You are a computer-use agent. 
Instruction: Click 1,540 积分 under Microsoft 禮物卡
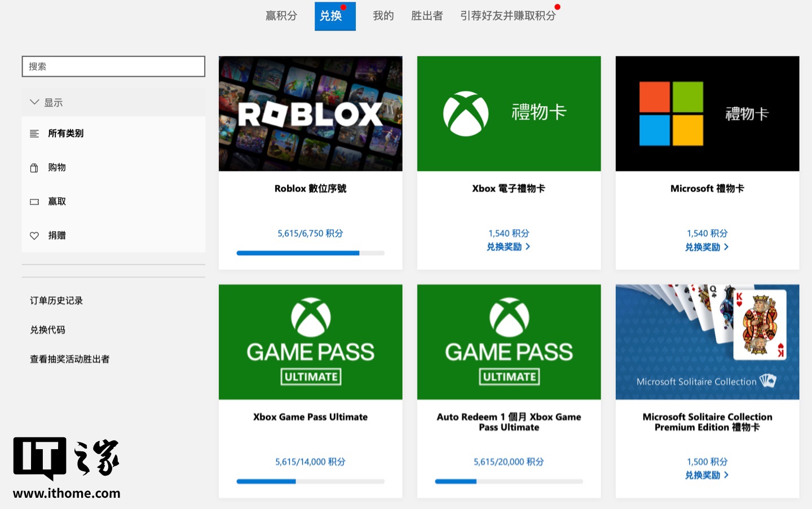pyautogui.click(x=708, y=233)
